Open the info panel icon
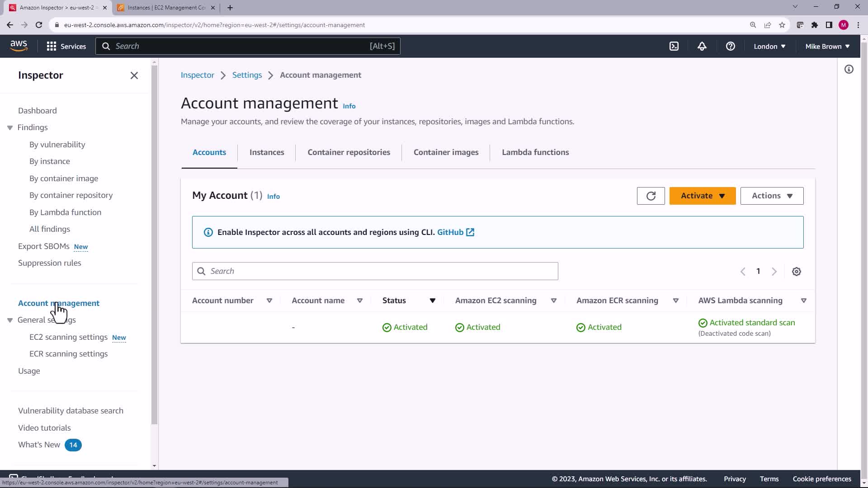Screen dimensions: 868x488 (849, 69)
